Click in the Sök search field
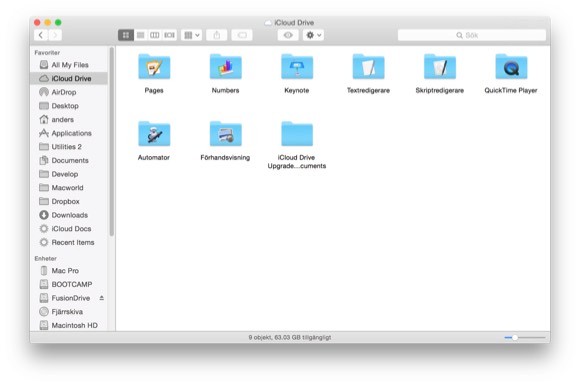 (x=472, y=35)
